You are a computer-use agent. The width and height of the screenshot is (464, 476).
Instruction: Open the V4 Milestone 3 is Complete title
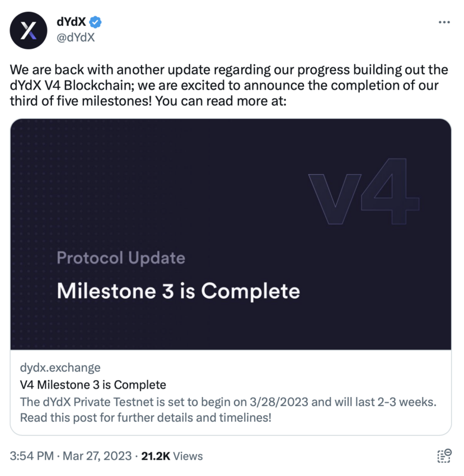tap(93, 385)
